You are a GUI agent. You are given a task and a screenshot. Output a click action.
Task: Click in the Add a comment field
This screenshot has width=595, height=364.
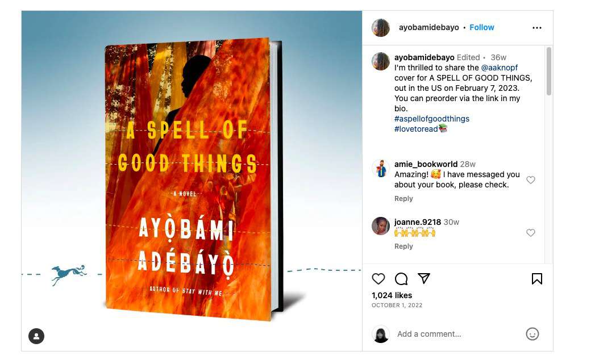coord(455,334)
